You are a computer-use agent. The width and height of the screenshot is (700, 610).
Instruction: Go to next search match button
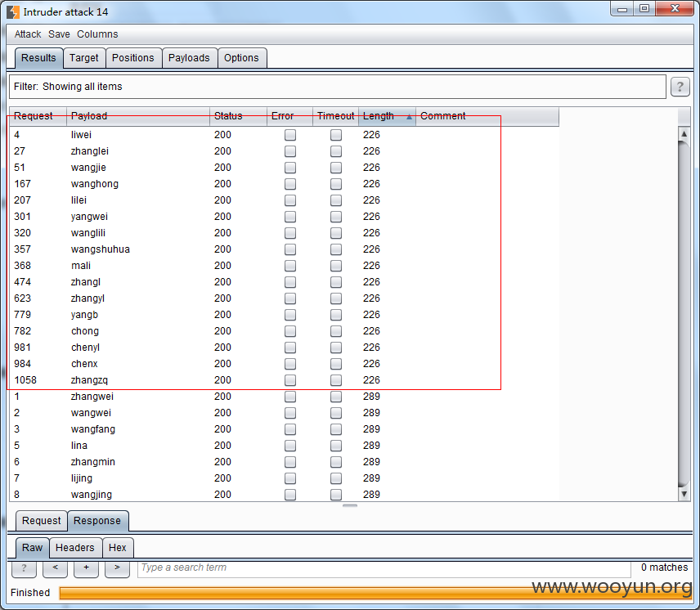pos(117,568)
